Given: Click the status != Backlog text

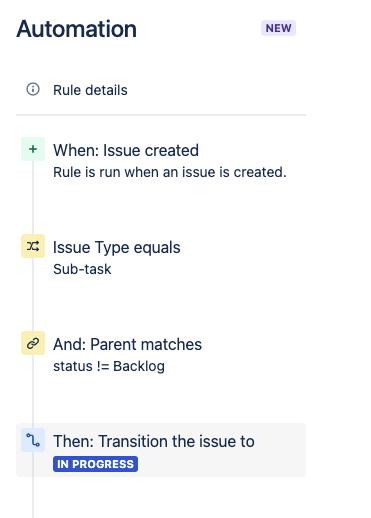Looking at the screenshot, I should (x=109, y=366).
